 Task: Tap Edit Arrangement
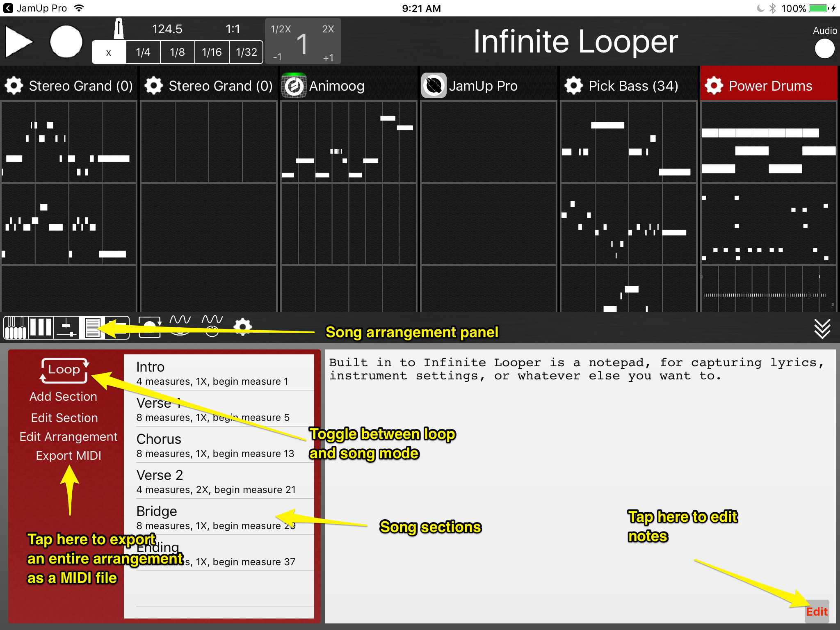click(x=68, y=437)
